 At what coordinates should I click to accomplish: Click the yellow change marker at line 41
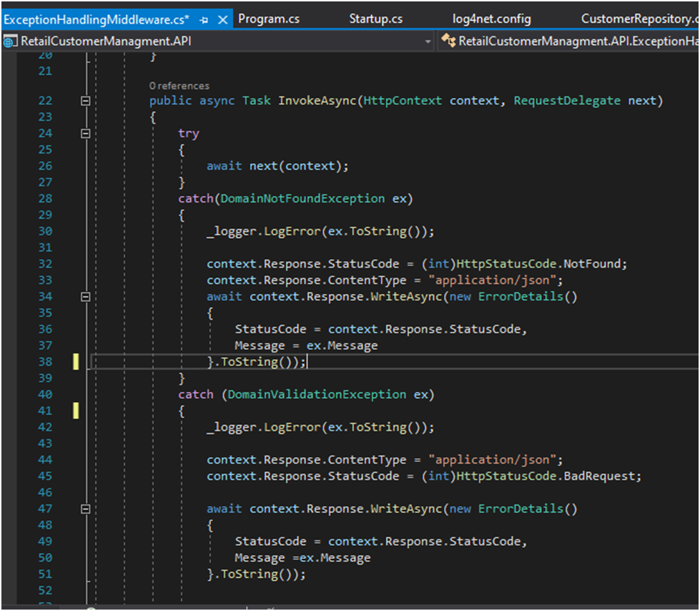coord(76,411)
